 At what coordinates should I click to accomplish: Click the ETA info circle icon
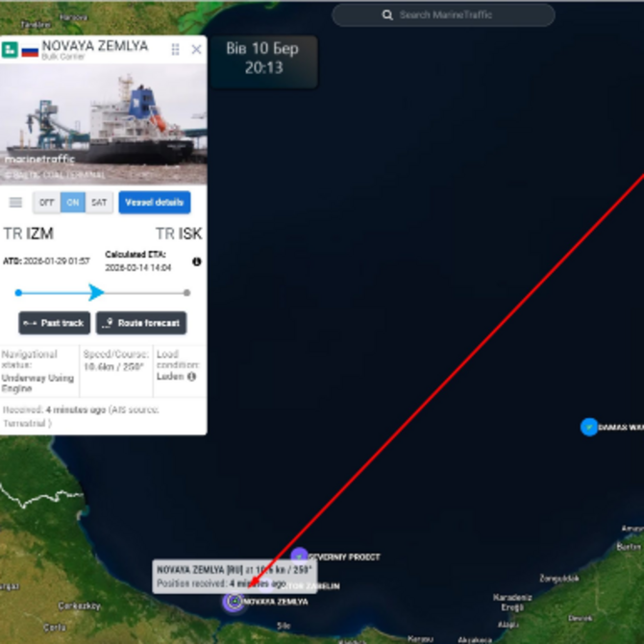197,261
